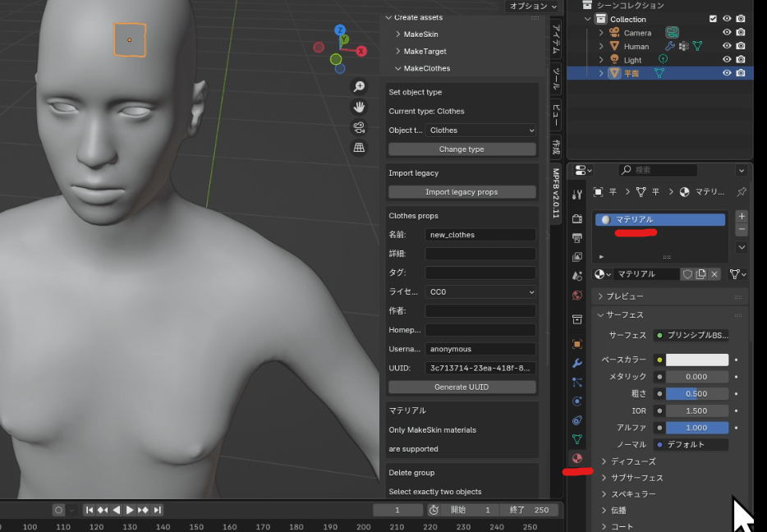The image size is (767, 532).
Task: Toggle camera view icon in viewport
Action: point(359,127)
